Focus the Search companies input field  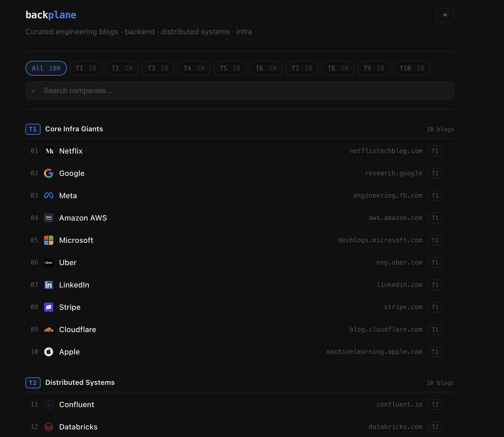240,90
